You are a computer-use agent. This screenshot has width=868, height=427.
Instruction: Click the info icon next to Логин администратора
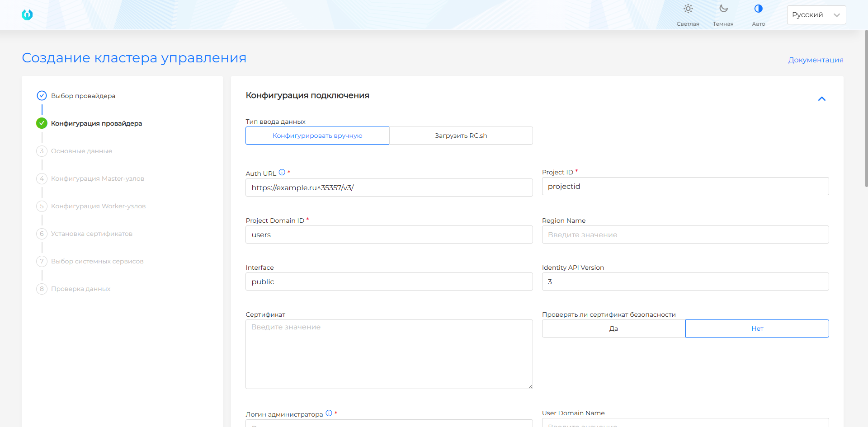click(329, 413)
